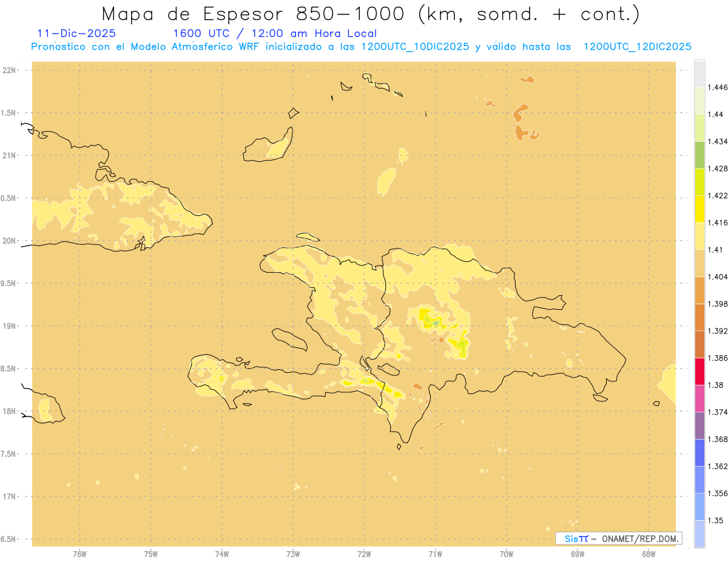Click the '1.44' colorbar value
728x562 pixels.
pyautogui.click(x=715, y=115)
